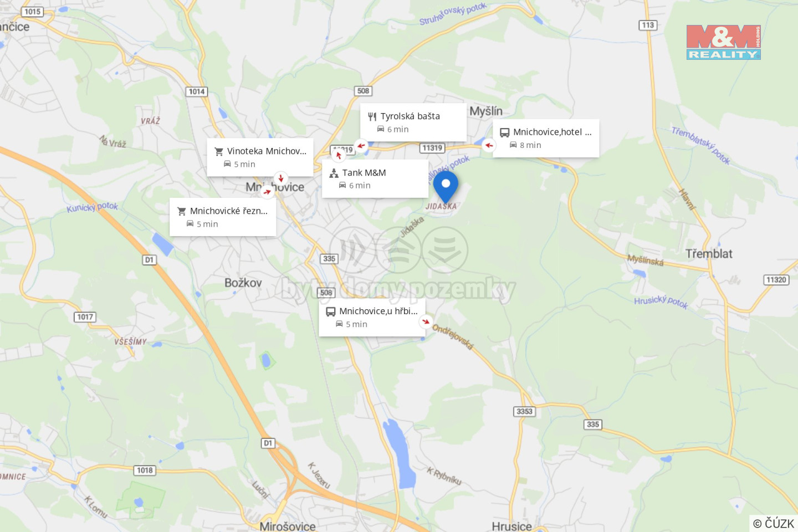Click the D1 highway shield near Božkov
Screen dimensions: 798x532
tap(149, 260)
